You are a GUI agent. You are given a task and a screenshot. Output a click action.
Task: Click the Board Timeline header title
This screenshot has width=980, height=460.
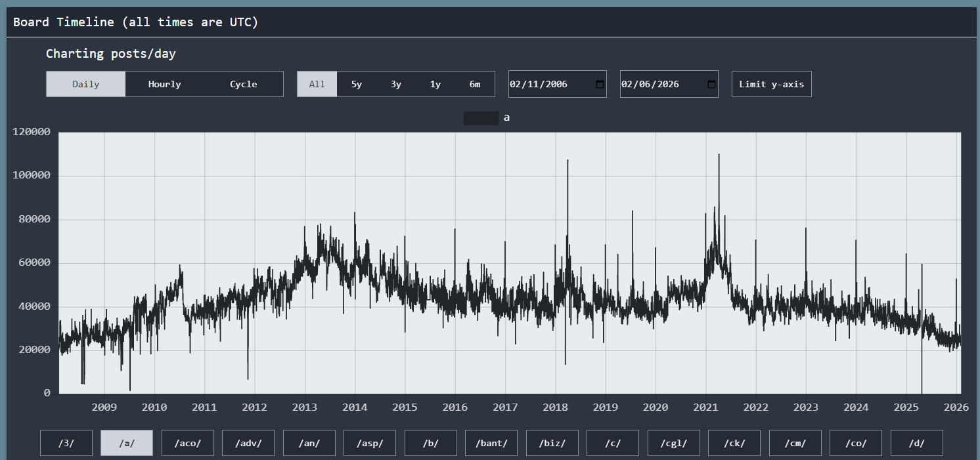136,22
